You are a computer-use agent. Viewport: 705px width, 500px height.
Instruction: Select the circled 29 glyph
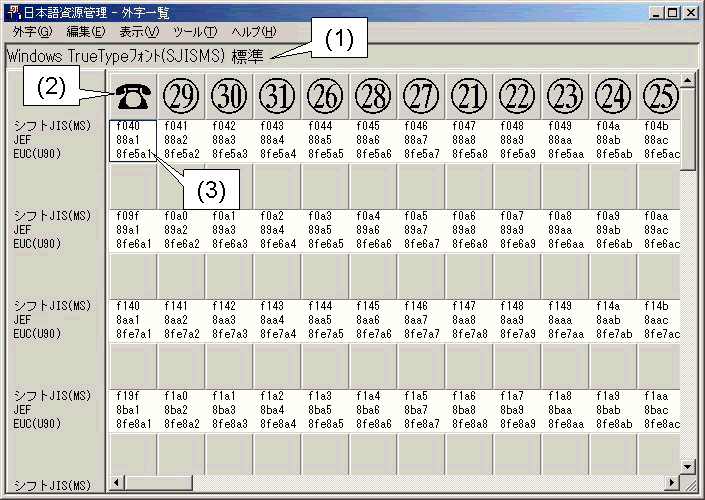[181, 96]
